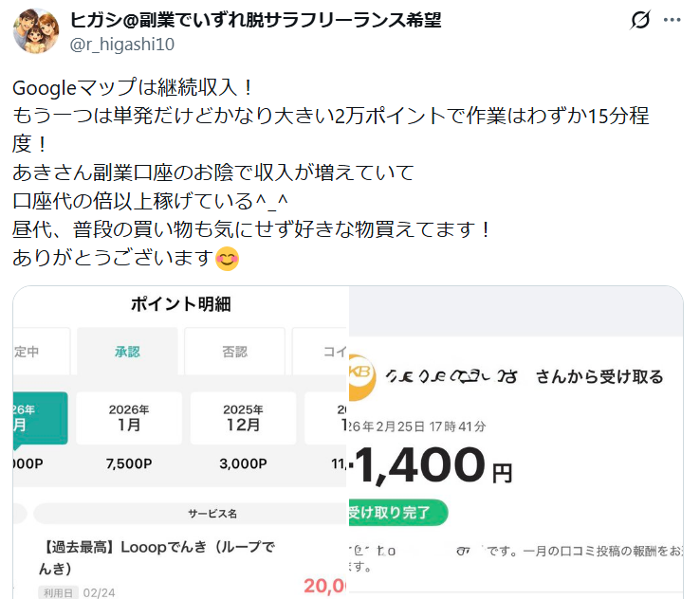
Task: Choose the 2025年12月 month tile
Action: pos(243,418)
